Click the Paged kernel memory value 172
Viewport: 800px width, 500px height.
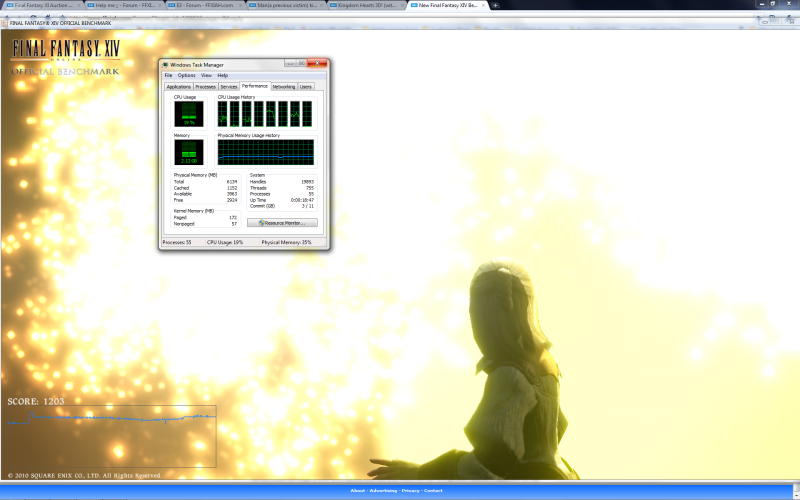[234, 217]
